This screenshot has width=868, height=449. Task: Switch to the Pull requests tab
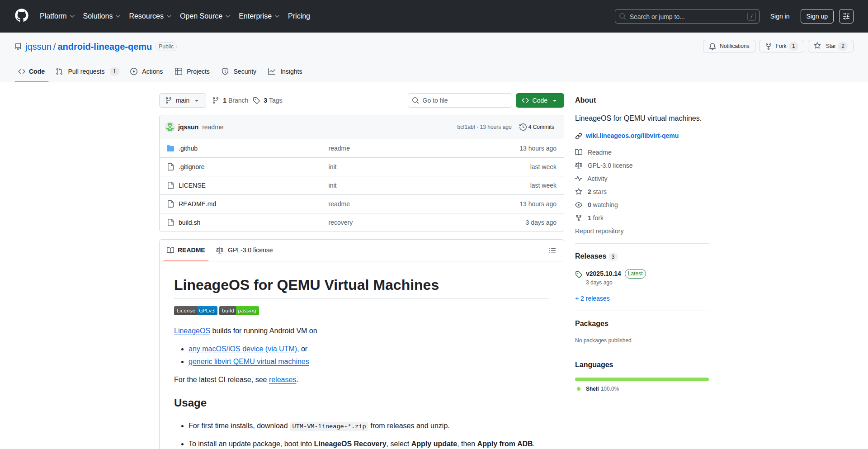[x=86, y=71]
